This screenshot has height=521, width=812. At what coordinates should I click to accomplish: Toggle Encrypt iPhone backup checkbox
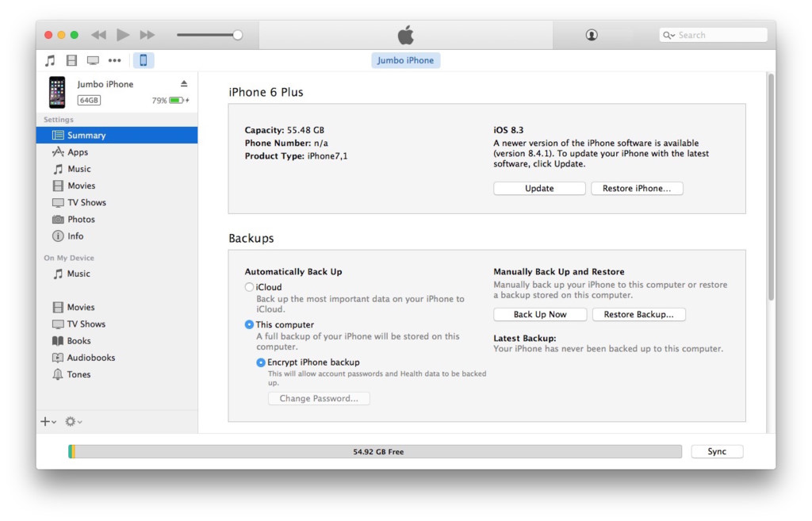261,362
